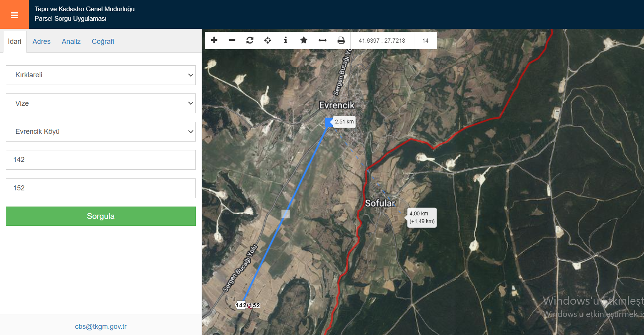Viewport: 644px width, 335px height.
Task: Click the 142/152 parcel label on map
Action: coord(248,305)
